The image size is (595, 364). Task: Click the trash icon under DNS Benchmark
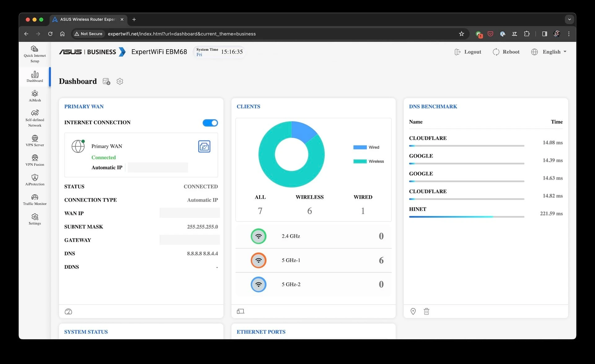(x=426, y=311)
